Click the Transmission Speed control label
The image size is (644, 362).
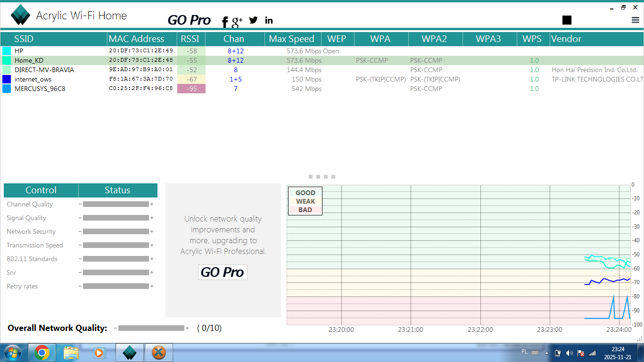tap(35, 245)
